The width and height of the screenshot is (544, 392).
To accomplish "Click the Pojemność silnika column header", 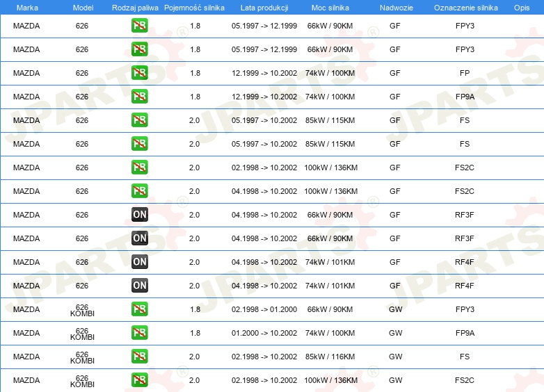I will (194, 8).
